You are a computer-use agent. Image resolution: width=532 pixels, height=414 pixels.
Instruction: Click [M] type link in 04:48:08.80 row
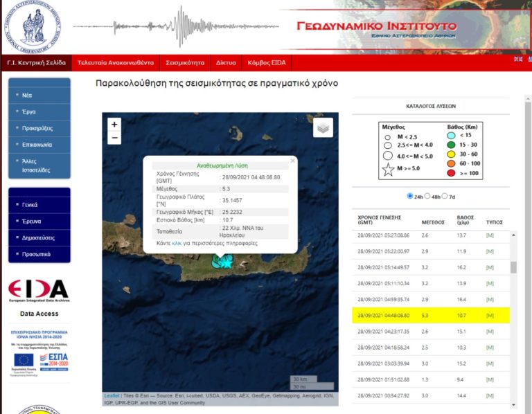[x=490, y=315]
